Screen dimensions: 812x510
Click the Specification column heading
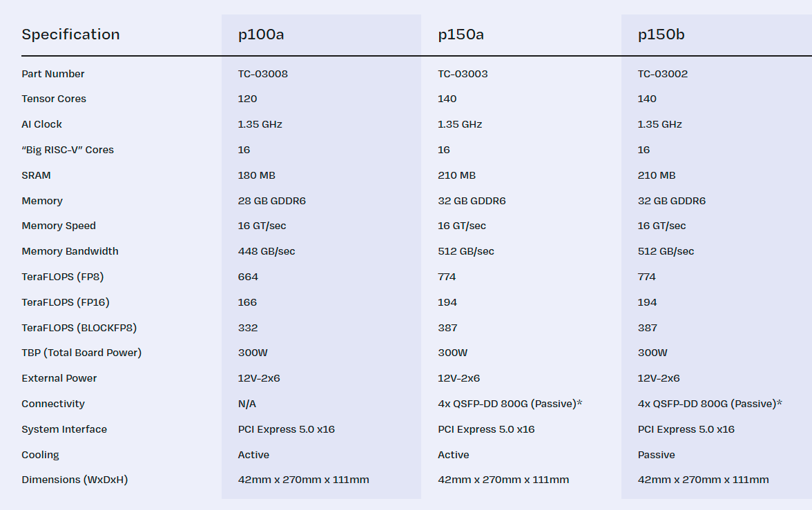tap(70, 35)
